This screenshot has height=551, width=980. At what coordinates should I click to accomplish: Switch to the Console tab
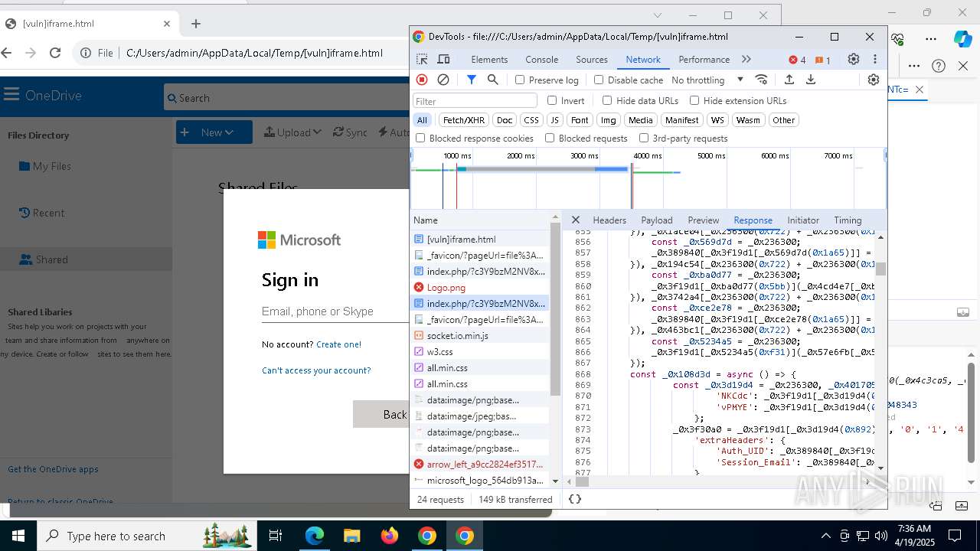542,60
